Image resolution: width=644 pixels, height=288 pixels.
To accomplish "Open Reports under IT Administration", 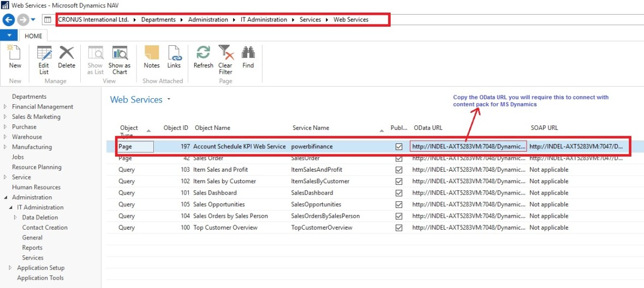I will click(32, 248).
